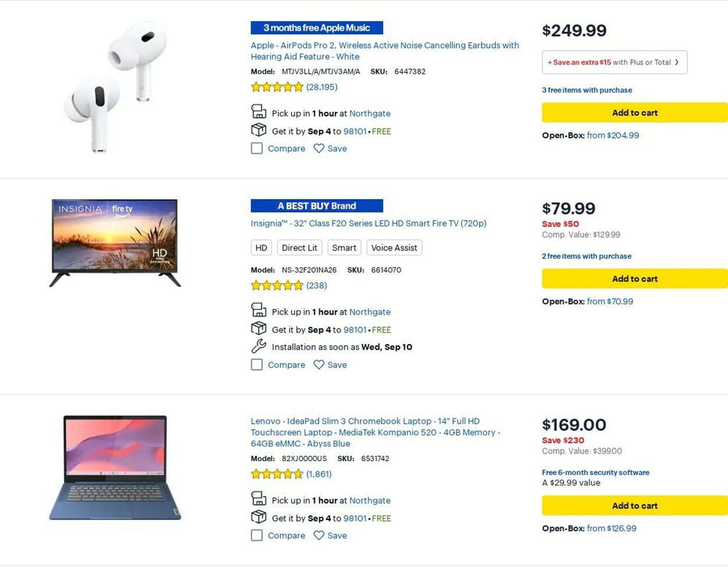Check the Compare box for Lenovo IdeaPad Chromebook
728x567 pixels.
pyautogui.click(x=256, y=535)
